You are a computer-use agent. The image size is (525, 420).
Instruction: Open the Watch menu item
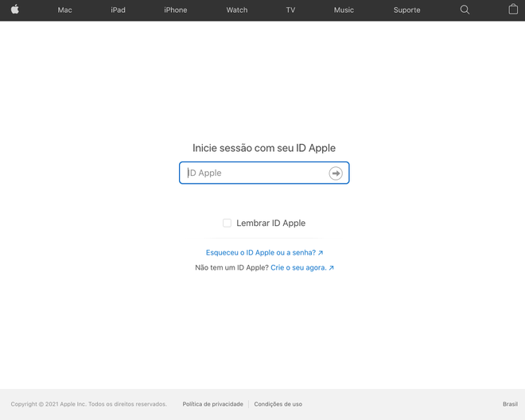237,10
